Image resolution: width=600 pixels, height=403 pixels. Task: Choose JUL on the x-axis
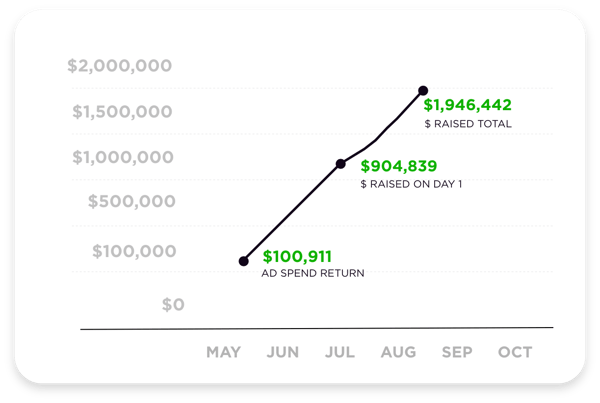point(340,352)
